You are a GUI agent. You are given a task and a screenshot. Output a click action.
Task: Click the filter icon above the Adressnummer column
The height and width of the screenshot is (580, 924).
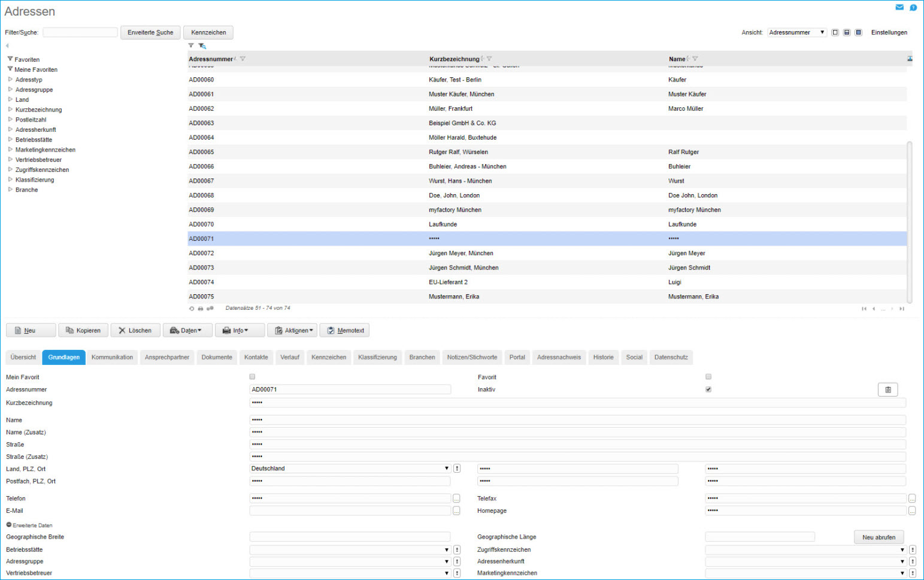(x=191, y=46)
